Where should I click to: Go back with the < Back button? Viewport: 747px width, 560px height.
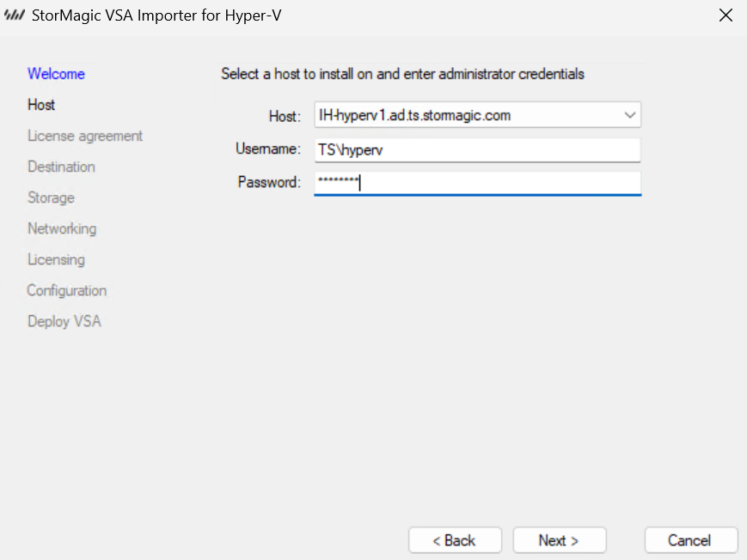pos(455,540)
